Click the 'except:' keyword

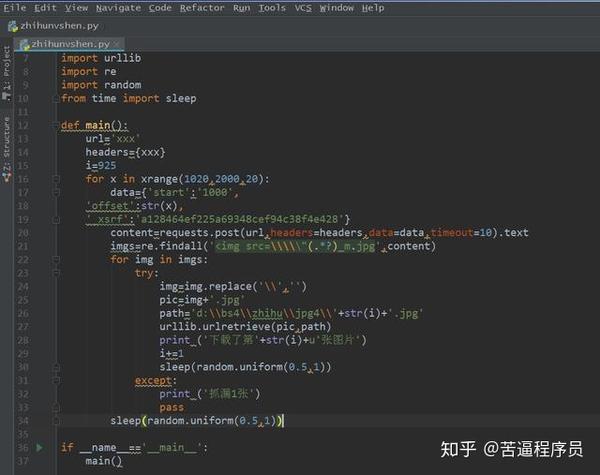click(155, 380)
